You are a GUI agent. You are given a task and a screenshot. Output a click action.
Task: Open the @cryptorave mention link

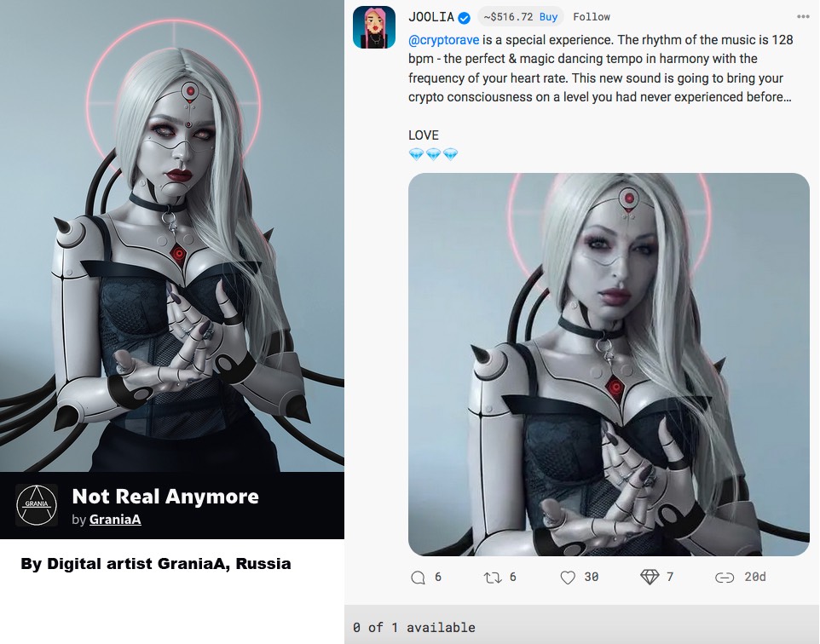(443, 40)
